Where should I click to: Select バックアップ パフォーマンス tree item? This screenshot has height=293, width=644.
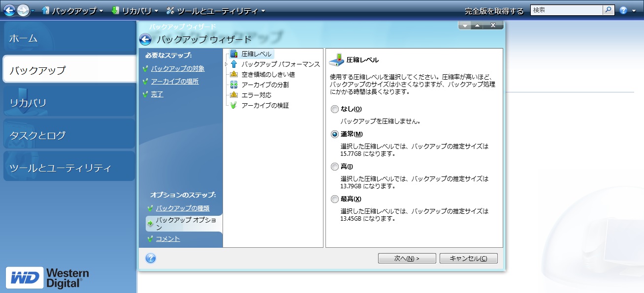281,64
